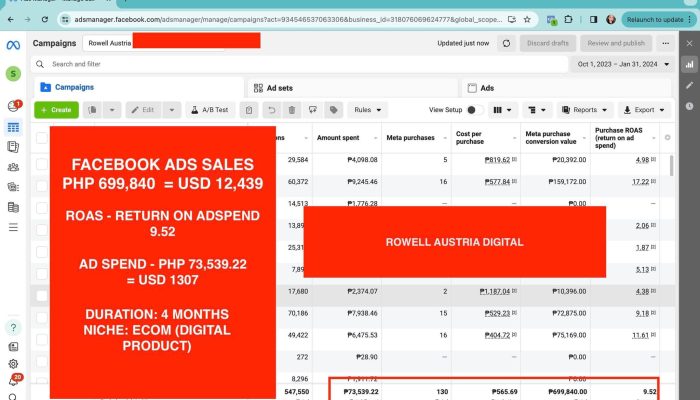This screenshot has height=400, width=700.
Task: Click the trash delete icon in toolbar
Action: pyautogui.click(x=291, y=110)
